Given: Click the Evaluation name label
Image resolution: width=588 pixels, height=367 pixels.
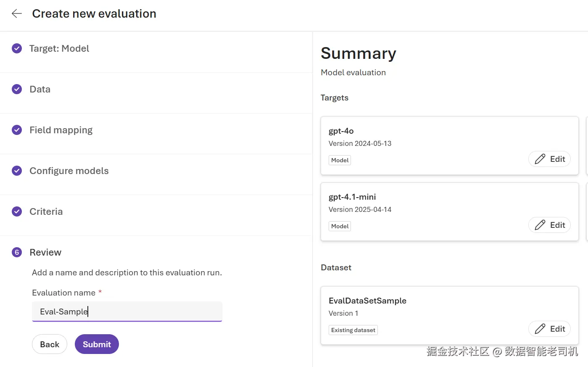Looking at the screenshot, I should coord(63,293).
